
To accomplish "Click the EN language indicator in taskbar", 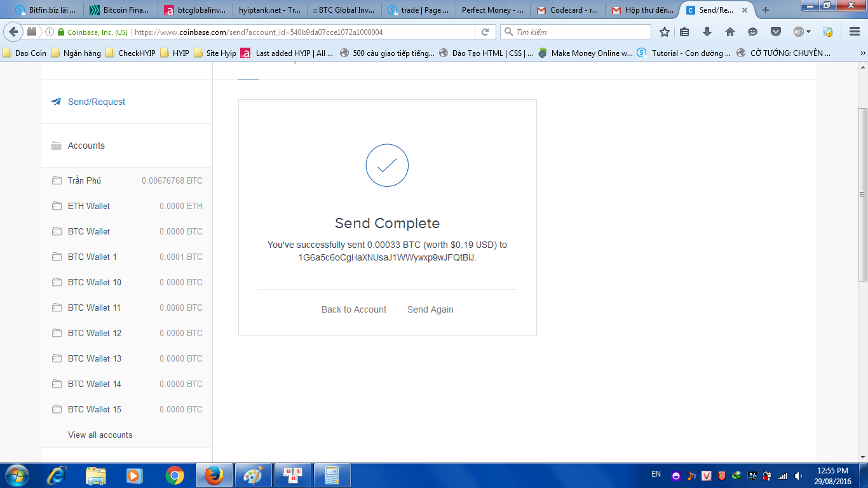I will coord(656,474).
